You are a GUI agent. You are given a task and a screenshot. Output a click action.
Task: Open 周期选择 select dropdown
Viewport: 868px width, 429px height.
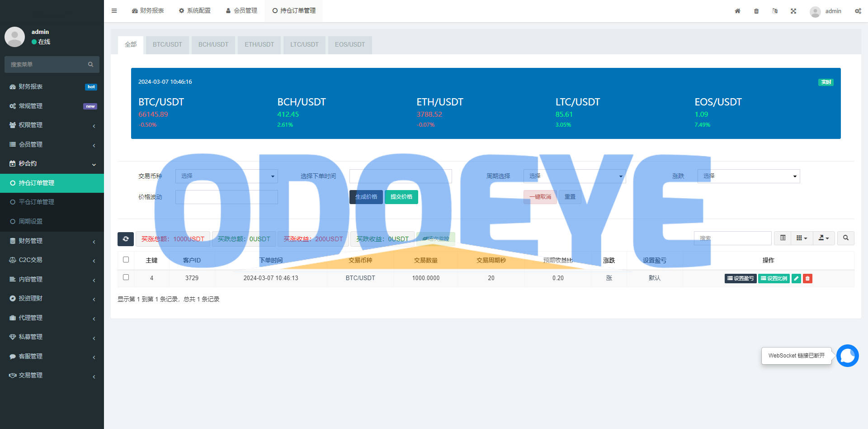click(x=575, y=176)
